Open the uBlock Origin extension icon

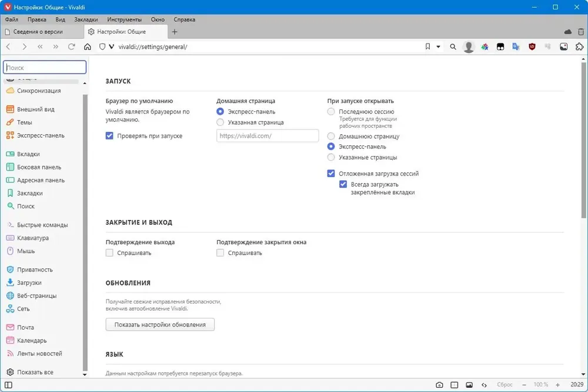point(532,46)
